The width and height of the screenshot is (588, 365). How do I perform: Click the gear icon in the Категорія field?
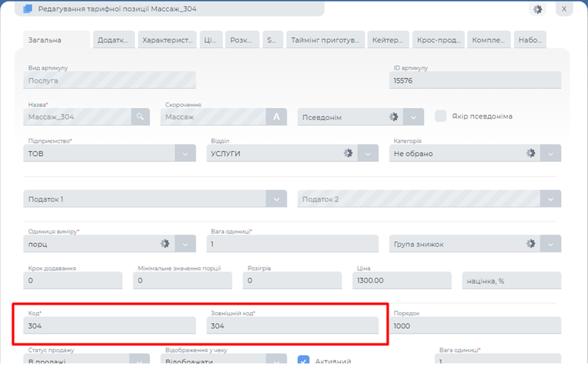(531, 153)
